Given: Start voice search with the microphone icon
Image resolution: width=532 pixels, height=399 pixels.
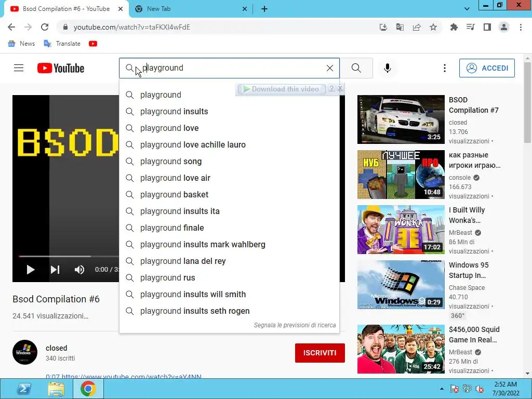Looking at the screenshot, I should coord(387,68).
